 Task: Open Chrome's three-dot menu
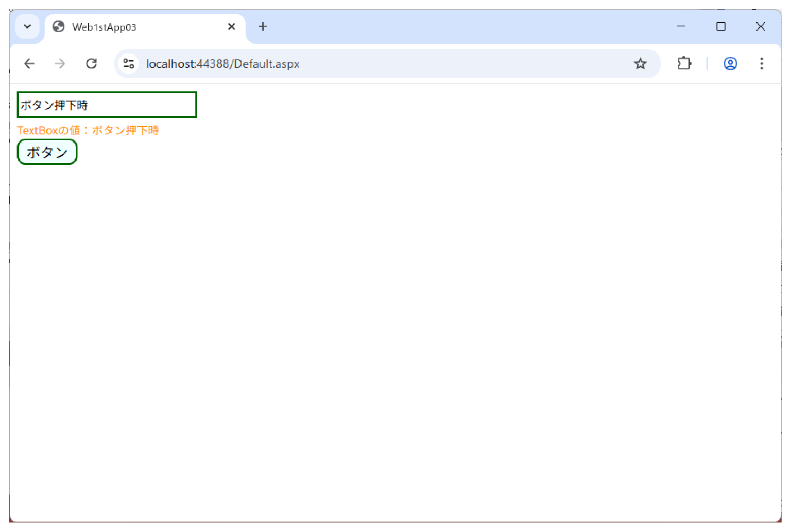coord(761,63)
